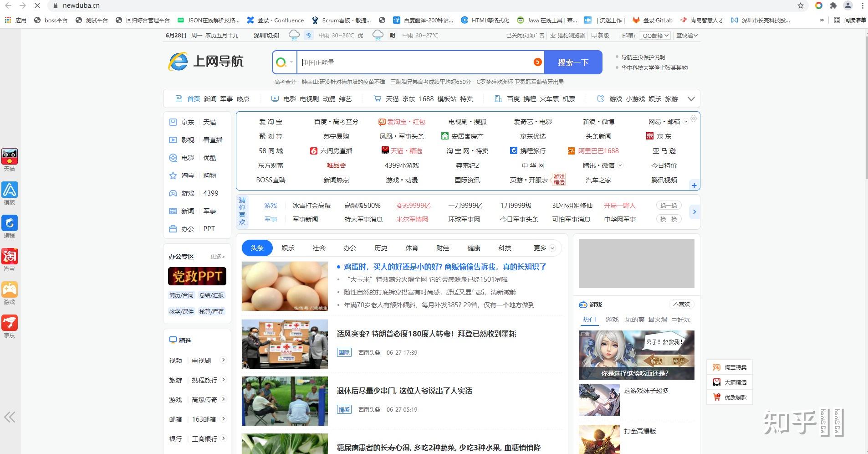Add a site with the plus icon
The image size is (868, 454).
coord(694,185)
